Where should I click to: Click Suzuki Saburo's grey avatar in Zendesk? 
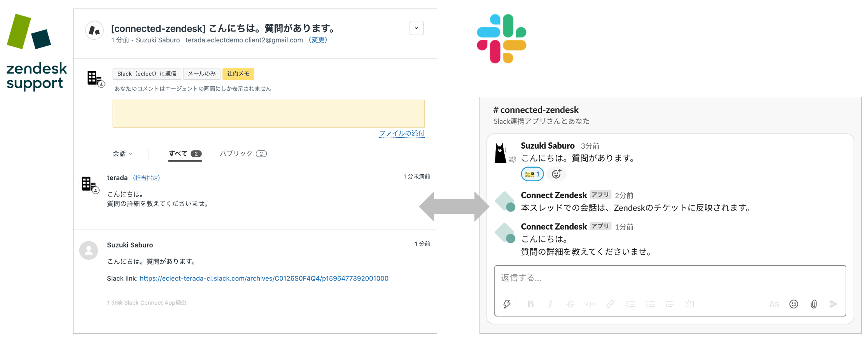[x=89, y=251]
